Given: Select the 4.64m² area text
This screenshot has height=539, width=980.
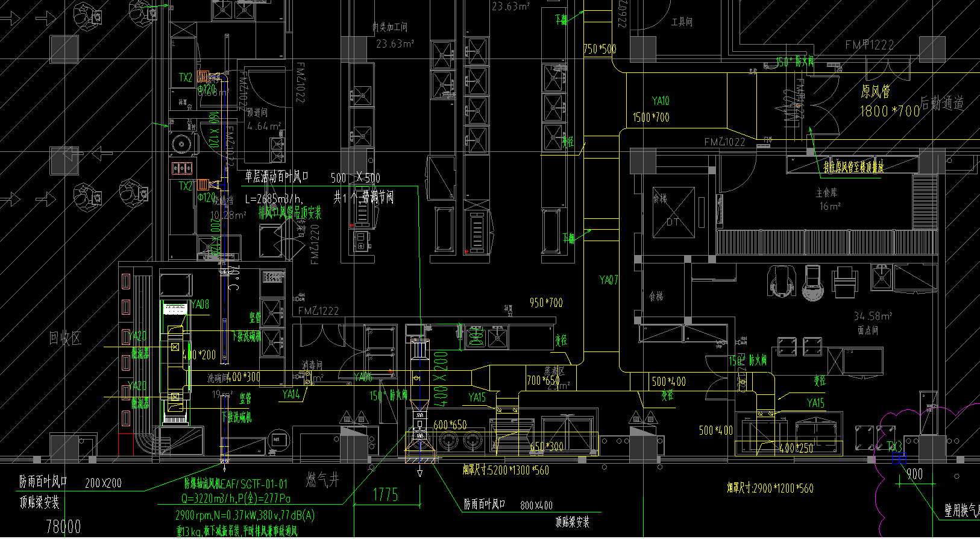Looking at the screenshot, I should (264, 127).
